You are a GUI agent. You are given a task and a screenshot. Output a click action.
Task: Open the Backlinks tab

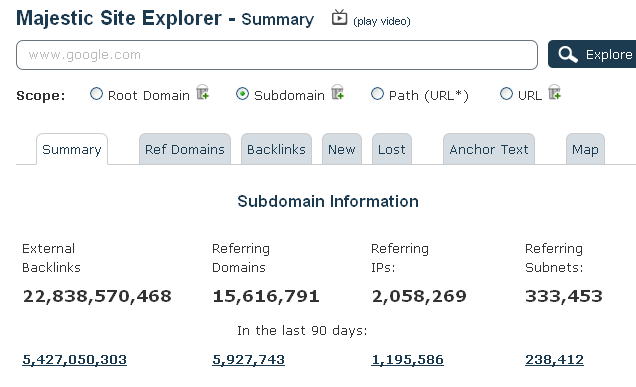click(276, 149)
